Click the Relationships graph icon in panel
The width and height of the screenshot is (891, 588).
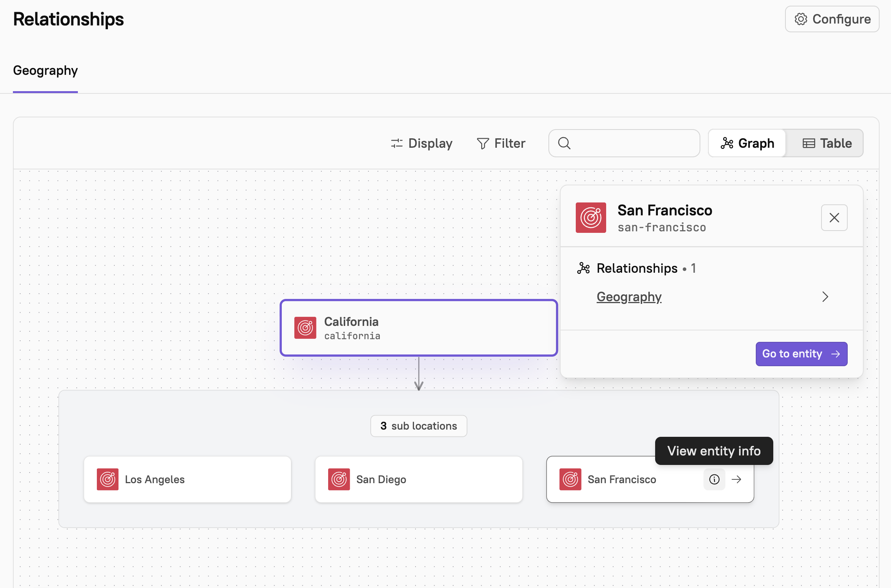pos(583,268)
